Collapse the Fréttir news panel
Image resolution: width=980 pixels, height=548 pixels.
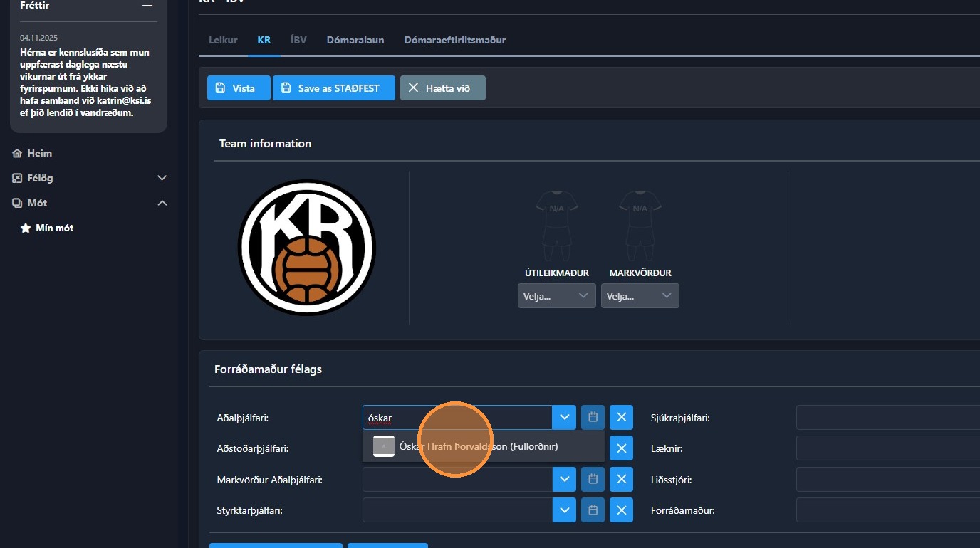pos(147,6)
